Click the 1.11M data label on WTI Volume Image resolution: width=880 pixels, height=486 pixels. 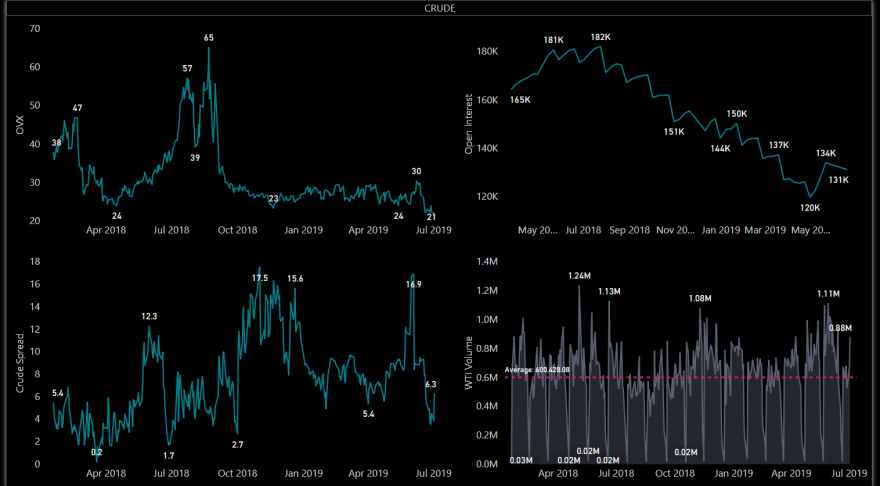point(828,294)
